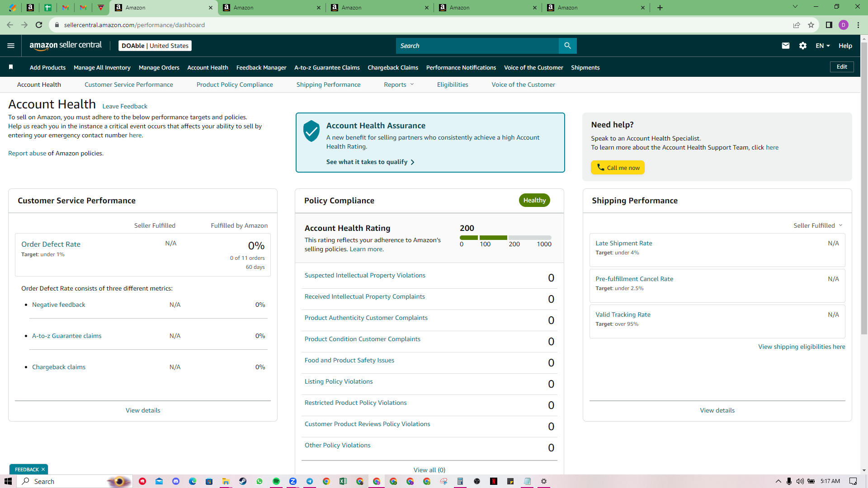Open WhatsApp from the taskbar
Image resolution: width=868 pixels, height=488 pixels.
pos(259,481)
